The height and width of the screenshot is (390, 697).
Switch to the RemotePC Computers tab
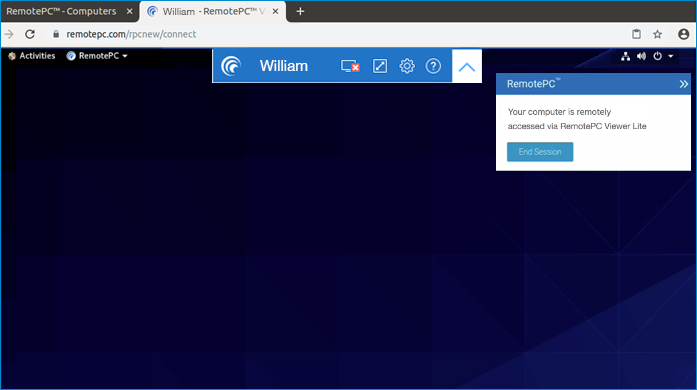pos(61,11)
